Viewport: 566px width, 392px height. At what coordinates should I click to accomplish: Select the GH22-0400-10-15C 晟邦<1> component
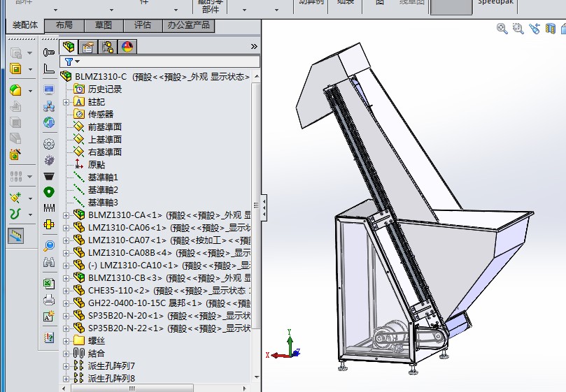pos(145,303)
